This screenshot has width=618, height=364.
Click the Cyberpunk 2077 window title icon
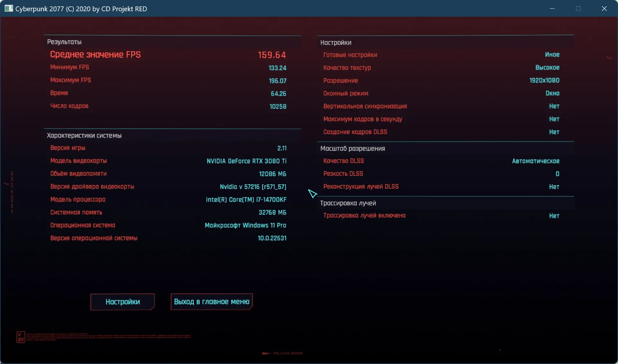pos(9,9)
